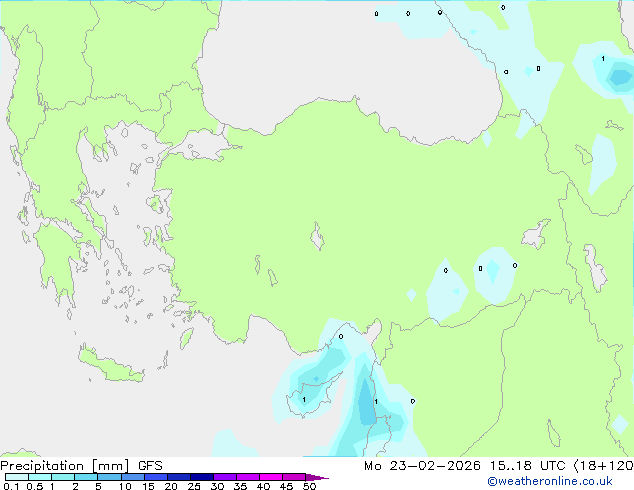The height and width of the screenshot is (490, 634).
Task: Click the 2–5 mm legend color box
Action: pyautogui.click(x=86, y=477)
